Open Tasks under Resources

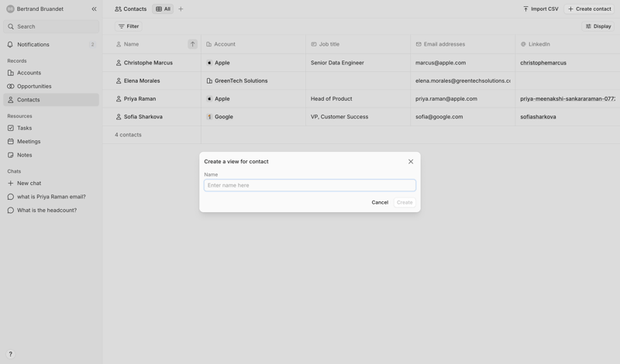(51, 128)
